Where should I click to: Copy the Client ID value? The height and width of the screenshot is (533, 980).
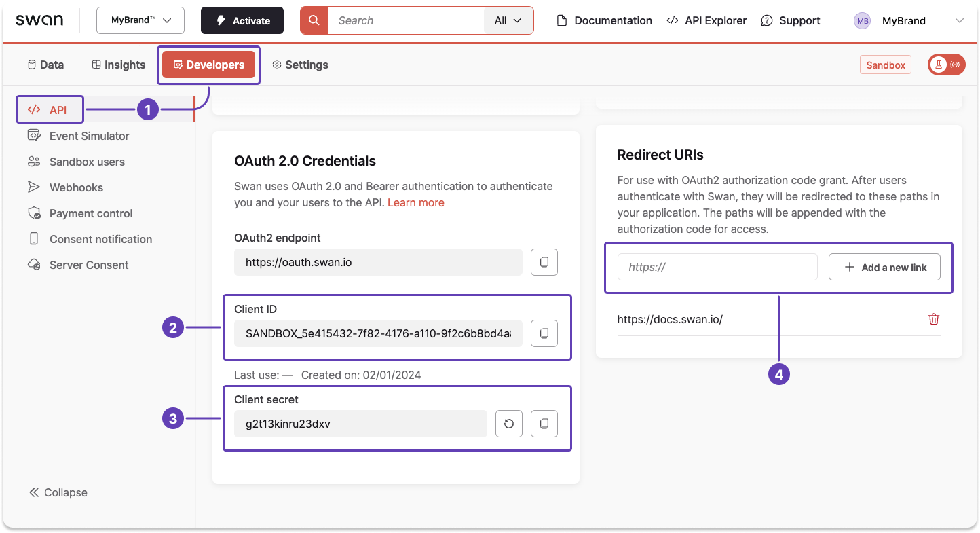544,333
